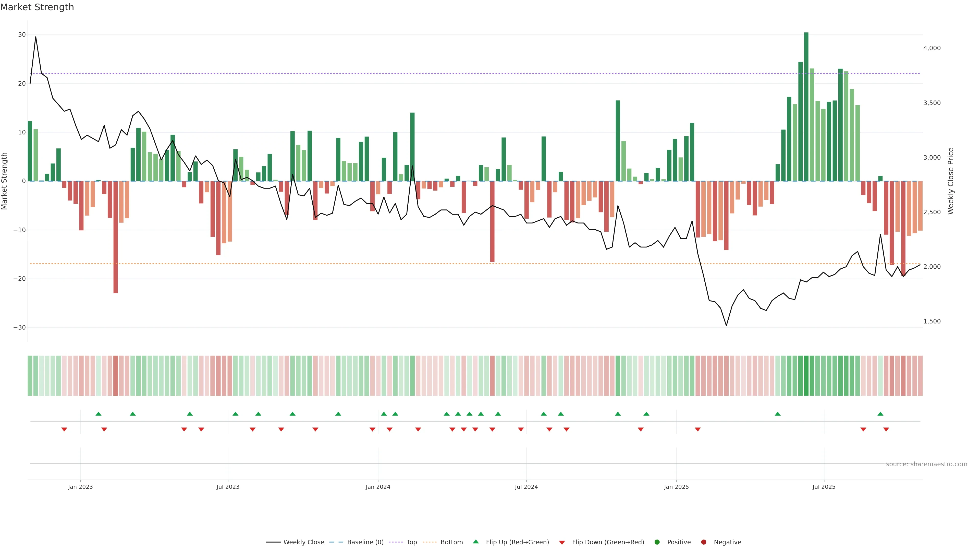Click Flip Up green triangle legend icon
This screenshot has width=980, height=551.
point(475,542)
